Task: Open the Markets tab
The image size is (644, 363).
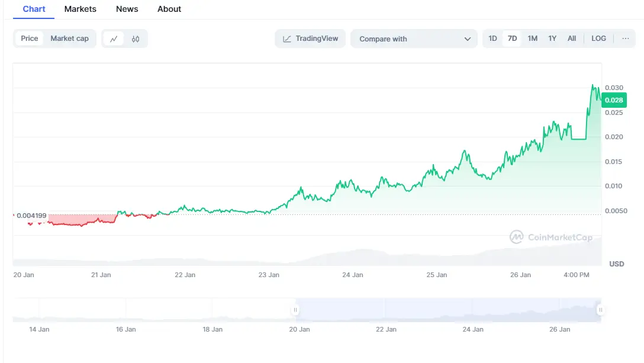Action: point(80,9)
